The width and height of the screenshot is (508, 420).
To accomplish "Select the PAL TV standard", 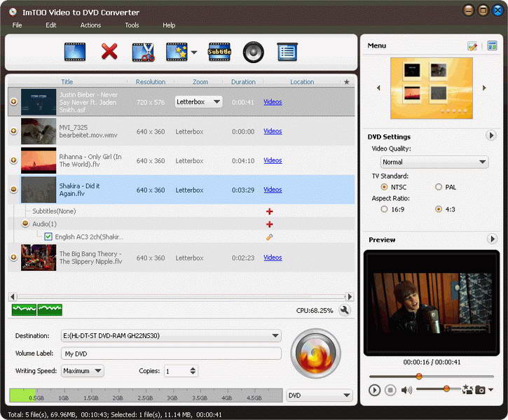I will point(439,187).
